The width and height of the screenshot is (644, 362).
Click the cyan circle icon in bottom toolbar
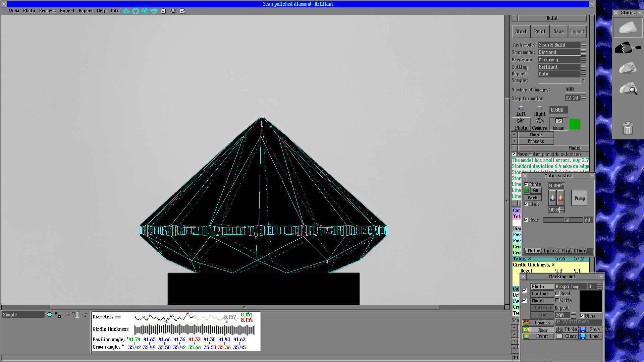pyautogui.click(x=50, y=315)
